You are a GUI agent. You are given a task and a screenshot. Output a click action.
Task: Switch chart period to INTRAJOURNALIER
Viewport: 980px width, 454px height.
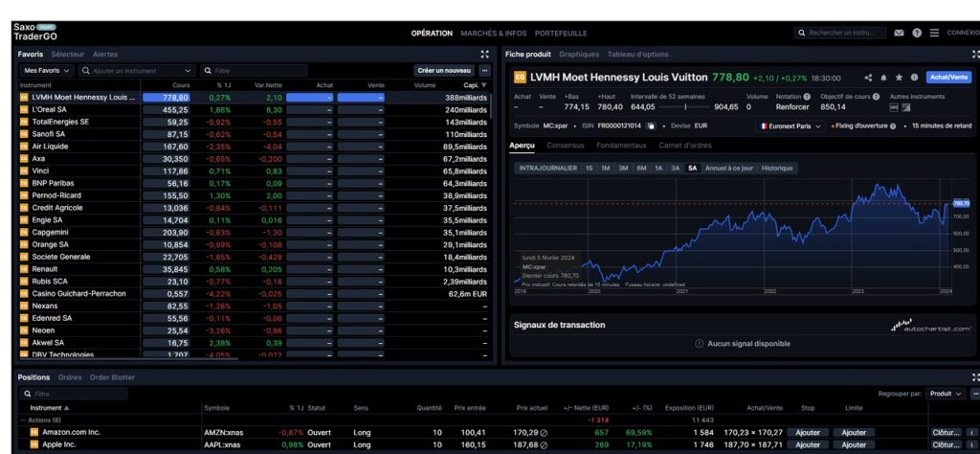(x=547, y=168)
